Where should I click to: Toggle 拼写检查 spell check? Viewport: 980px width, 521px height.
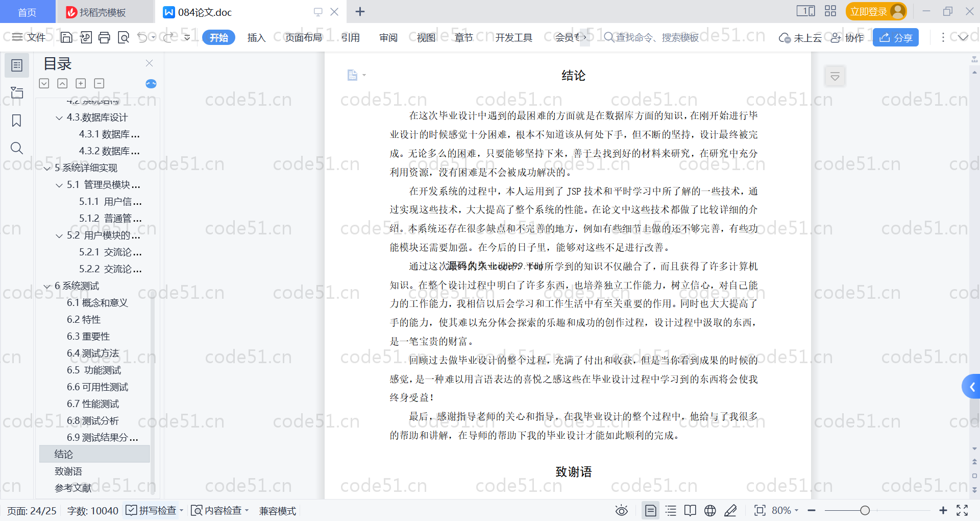click(152, 510)
